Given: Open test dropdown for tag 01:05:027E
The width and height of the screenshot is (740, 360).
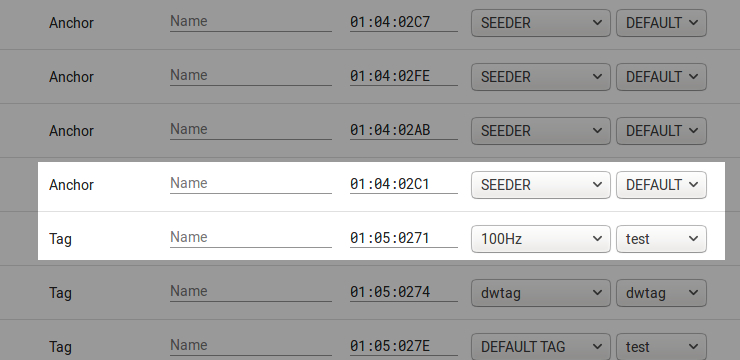Looking at the screenshot, I should pos(661,347).
